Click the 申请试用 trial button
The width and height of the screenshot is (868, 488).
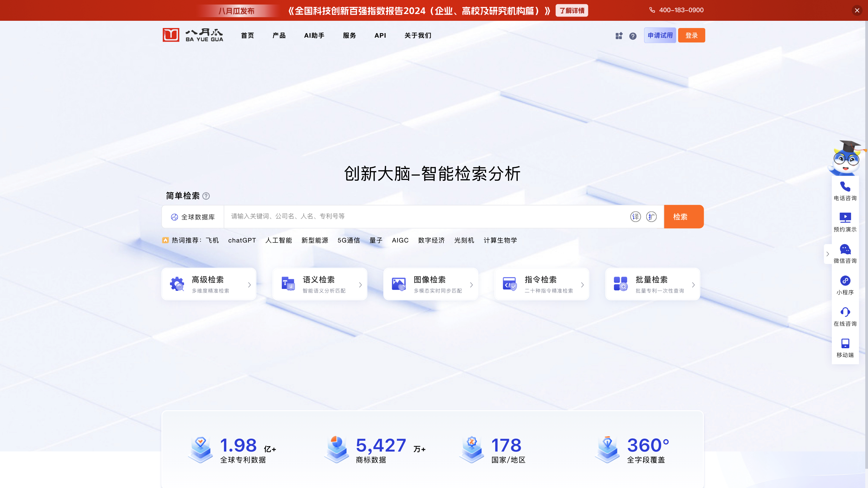click(660, 35)
